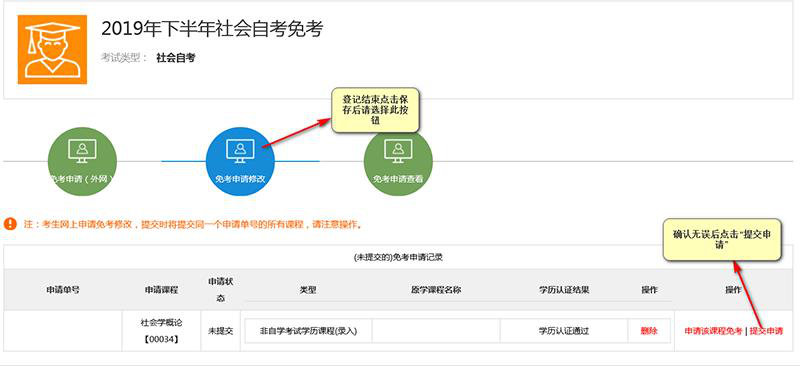Open the green 免考申请查看 circle step
The height and width of the screenshot is (366, 800).
(398, 161)
